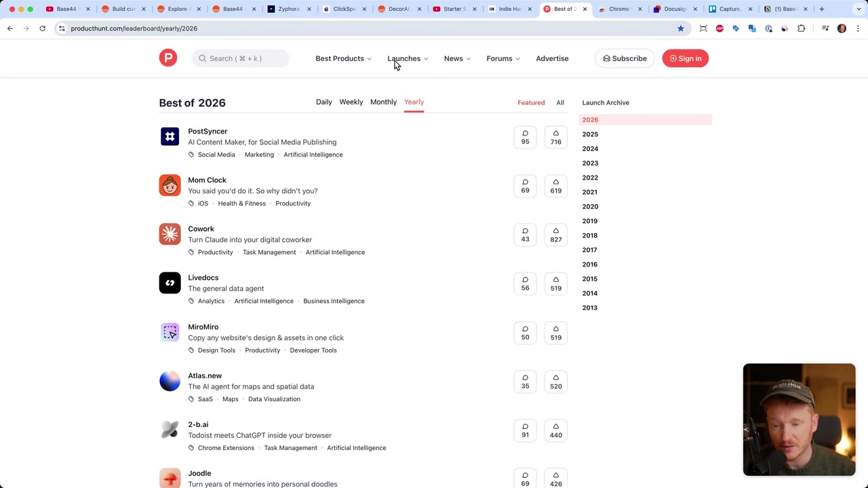
Task: Click the Business Intelligence tag
Action: (334, 301)
